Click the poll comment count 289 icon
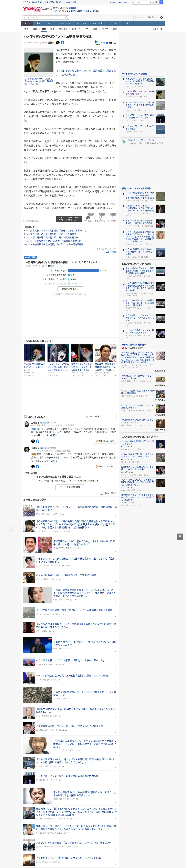Image resolution: width=186 pixels, height=868 pixels. [45, 266]
